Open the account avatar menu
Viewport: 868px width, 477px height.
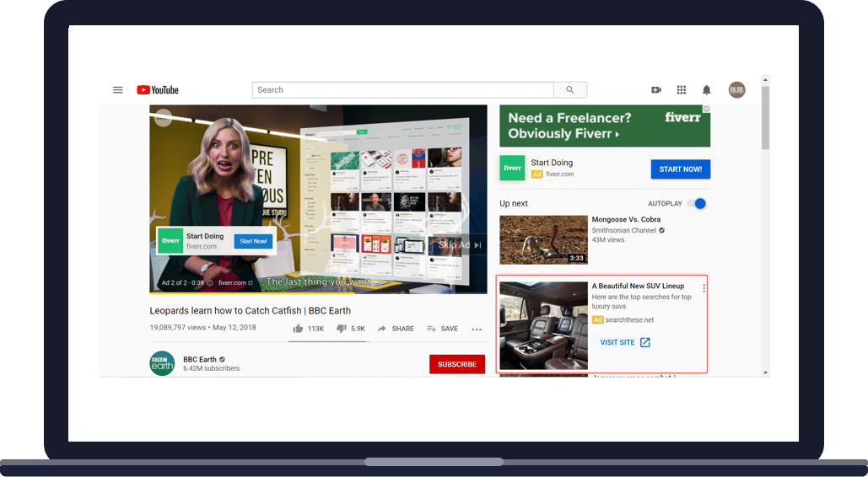tap(736, 89)
